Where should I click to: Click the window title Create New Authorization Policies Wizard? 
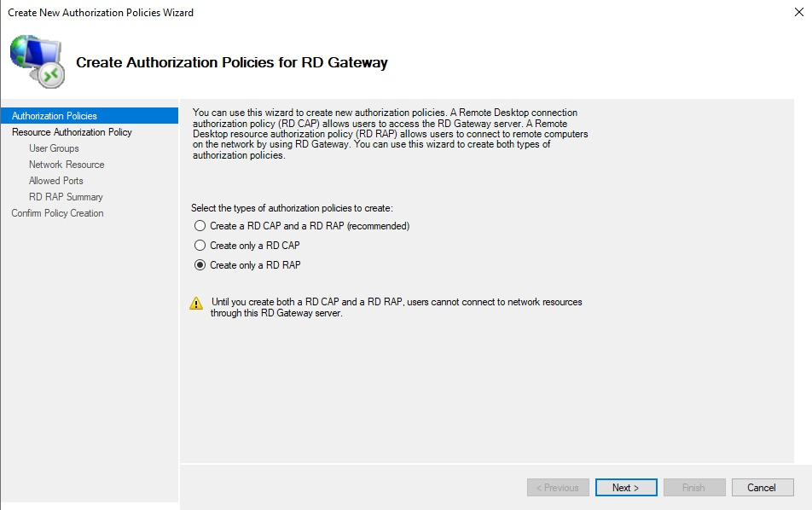(101, 13)
